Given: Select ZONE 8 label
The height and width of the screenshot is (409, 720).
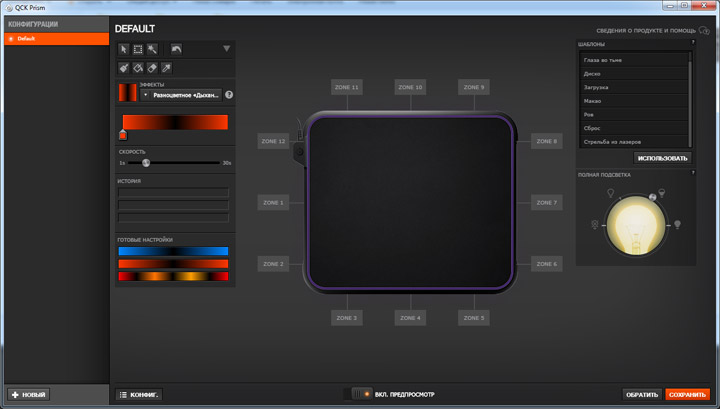Looking at the screenshot, I should pos(546,141).
